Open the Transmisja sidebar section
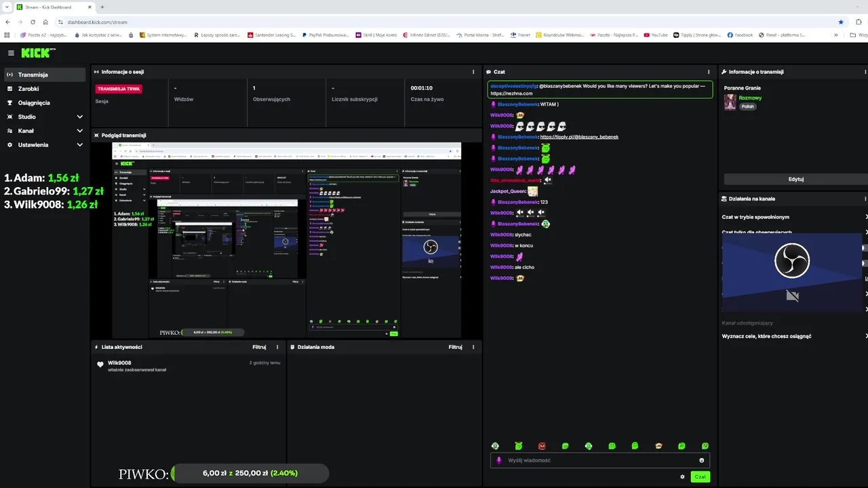 (x=44, y=75)
